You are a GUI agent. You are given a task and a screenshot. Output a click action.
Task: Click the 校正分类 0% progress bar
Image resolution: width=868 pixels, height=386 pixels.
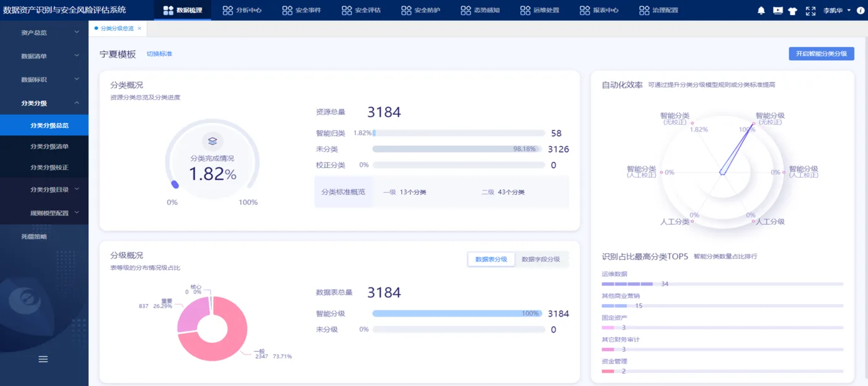pos(458,165)
